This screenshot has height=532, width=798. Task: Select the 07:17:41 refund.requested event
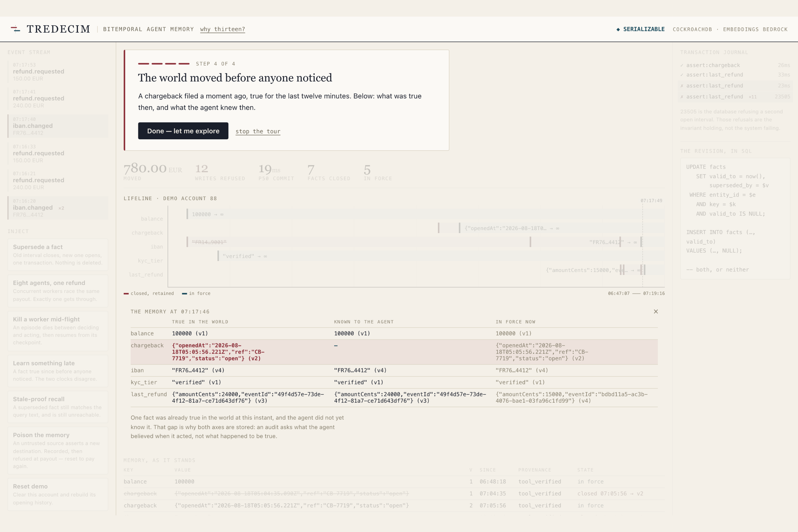(58, 99)
